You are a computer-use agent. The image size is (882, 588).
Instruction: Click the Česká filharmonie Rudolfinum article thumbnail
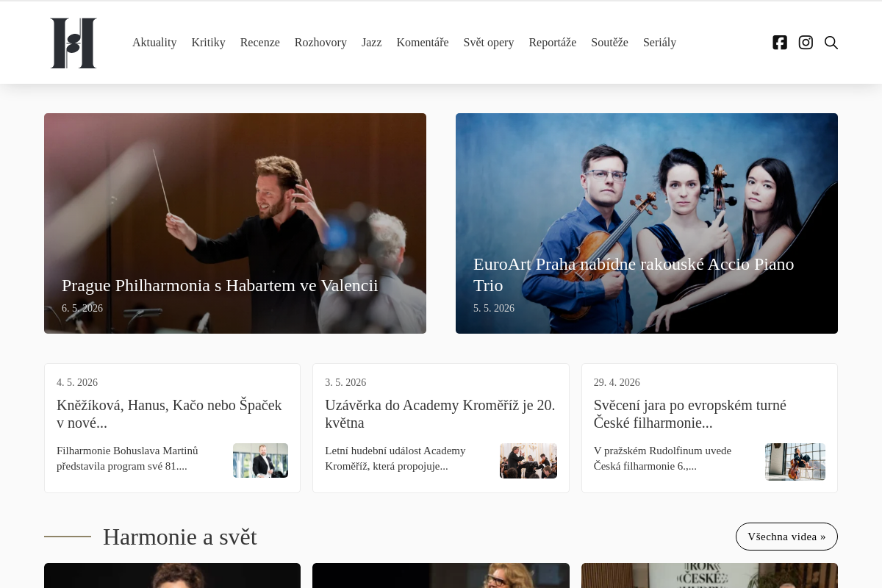click(795, 462)
